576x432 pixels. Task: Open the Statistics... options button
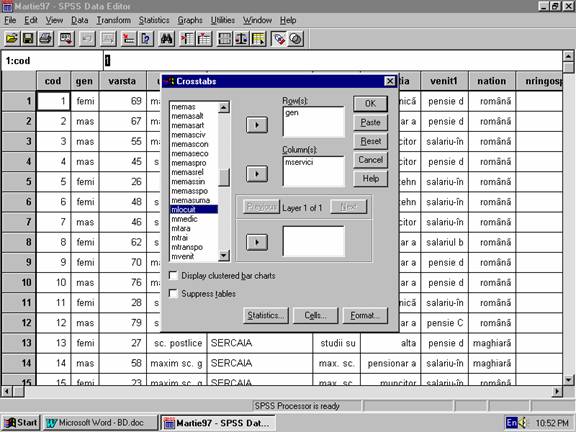pyautogui.click(x=266, y=316)
